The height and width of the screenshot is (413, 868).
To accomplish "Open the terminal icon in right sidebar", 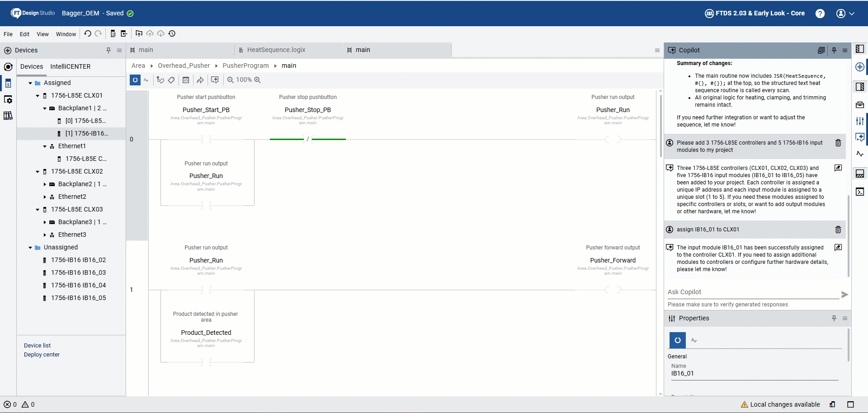I will tap(860, 192).
